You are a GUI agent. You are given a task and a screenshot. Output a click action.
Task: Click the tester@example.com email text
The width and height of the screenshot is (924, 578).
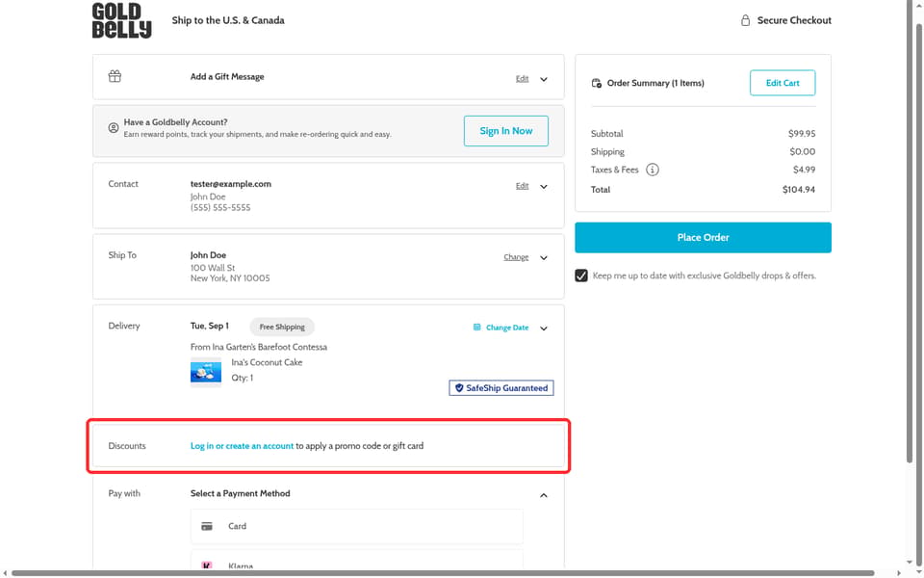[x=230, y=184]
